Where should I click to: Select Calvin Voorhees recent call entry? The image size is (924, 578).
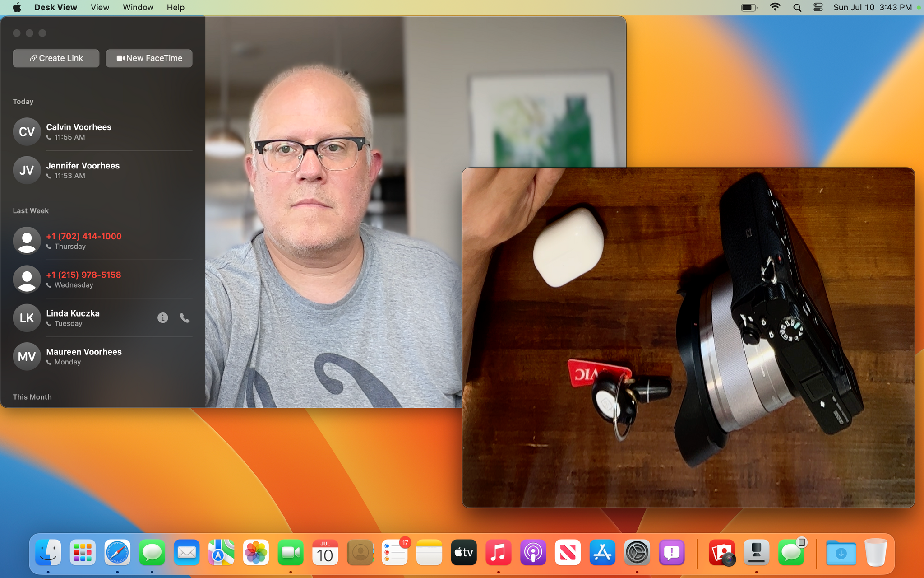coord(102,131)
